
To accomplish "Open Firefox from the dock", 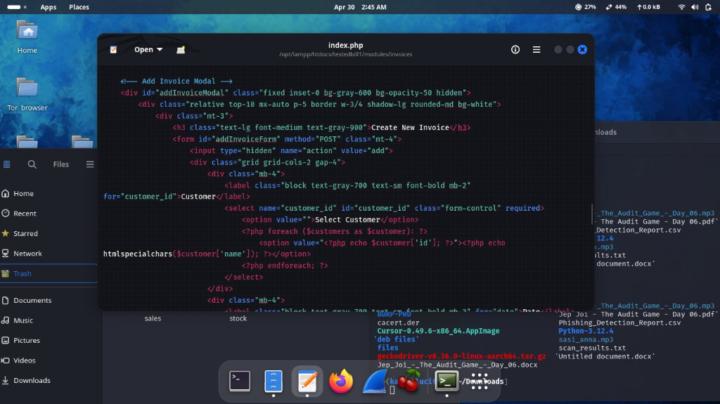I will 342,381.
